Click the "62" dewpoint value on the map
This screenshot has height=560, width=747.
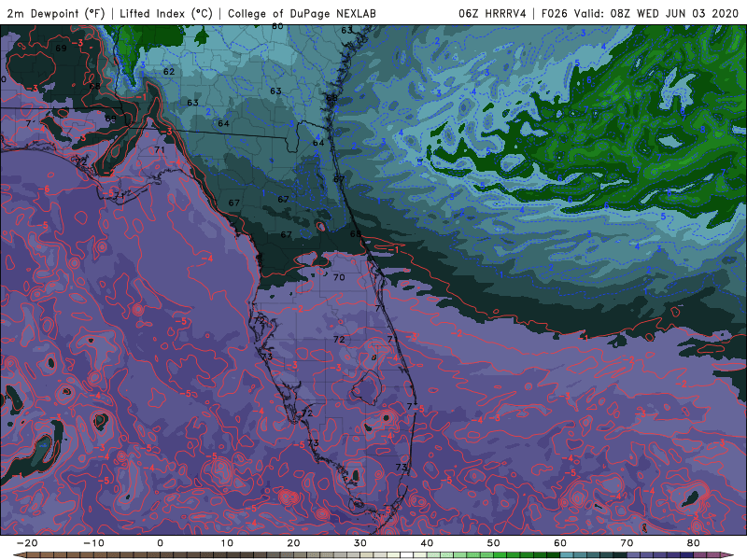pos(169,72)
